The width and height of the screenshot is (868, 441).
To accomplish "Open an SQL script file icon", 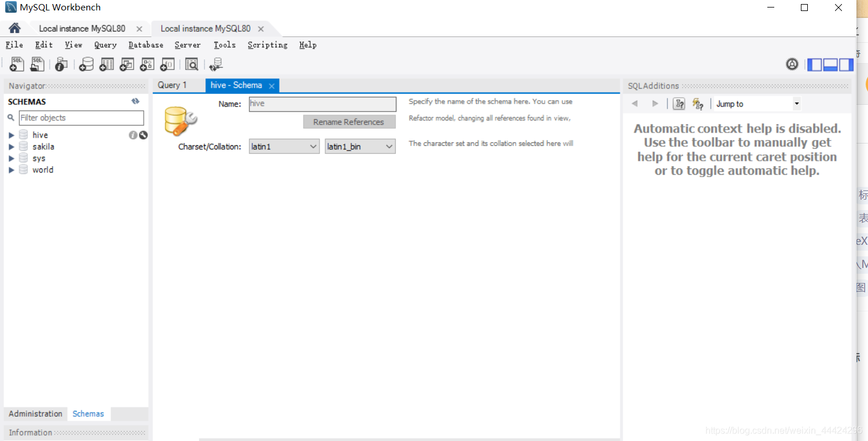I will 37,64.
